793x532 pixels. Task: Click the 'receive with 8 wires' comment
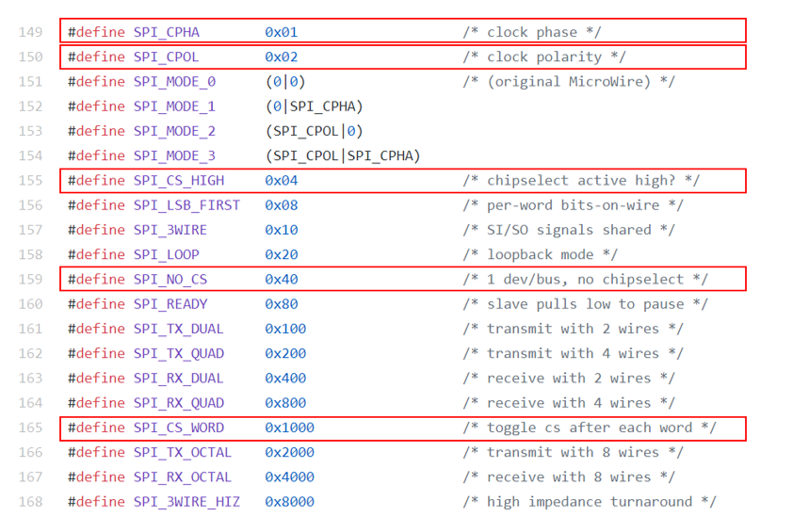pos(569,477)
